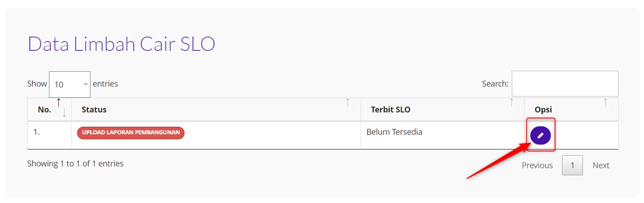
Task: Select the Belum Tersedia table cell
Action: coord(394,132)
